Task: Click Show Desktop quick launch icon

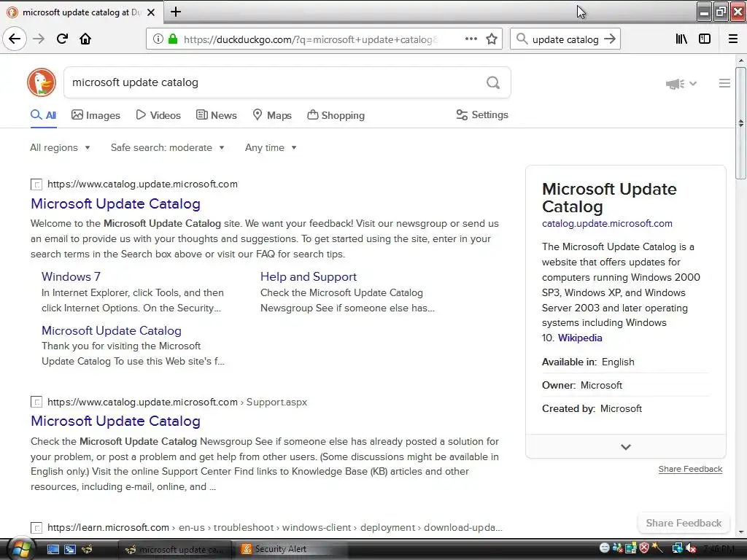Action: pyautogui.click(x=53, y=549)
